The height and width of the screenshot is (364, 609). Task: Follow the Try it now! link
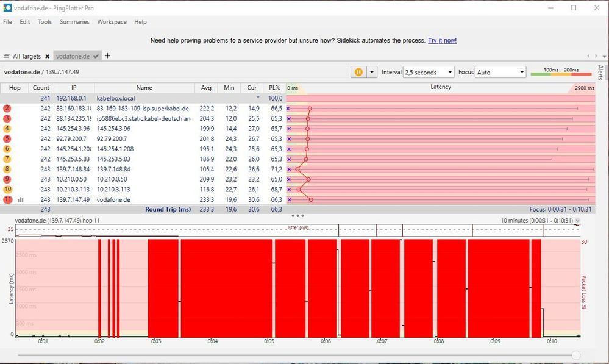coord(443,40)
